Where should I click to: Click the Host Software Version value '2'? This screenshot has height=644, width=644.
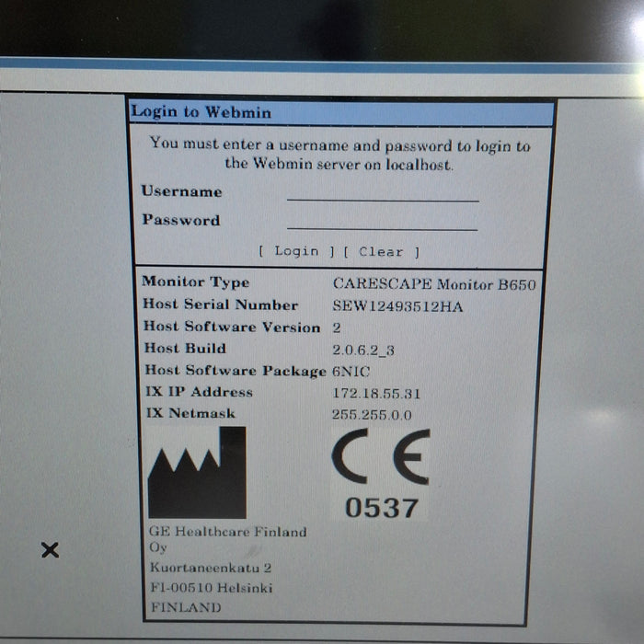[x=337, y=328]
